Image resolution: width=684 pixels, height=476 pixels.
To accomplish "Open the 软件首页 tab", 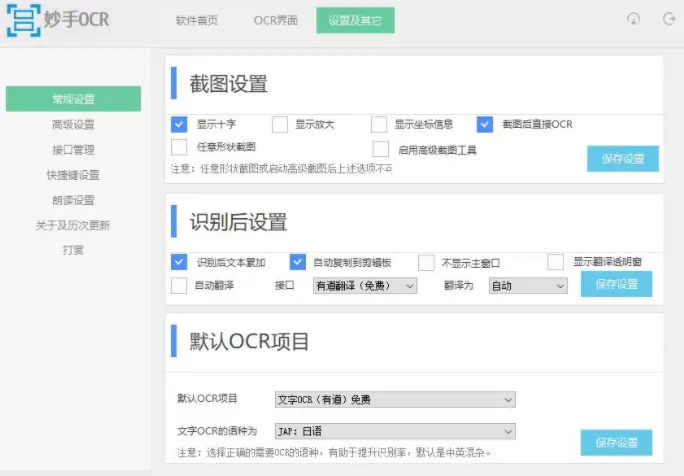I will point(197,21).
